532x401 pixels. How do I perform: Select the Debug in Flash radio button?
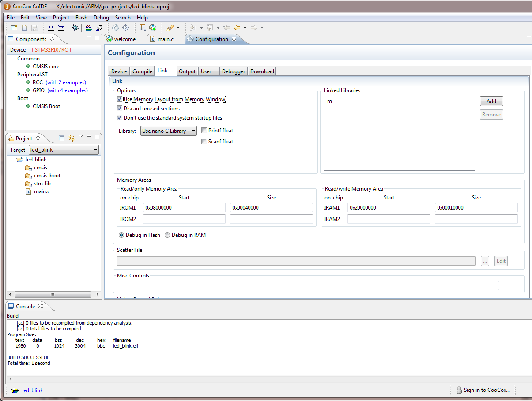pyautogui.click(x=121, y=235)
